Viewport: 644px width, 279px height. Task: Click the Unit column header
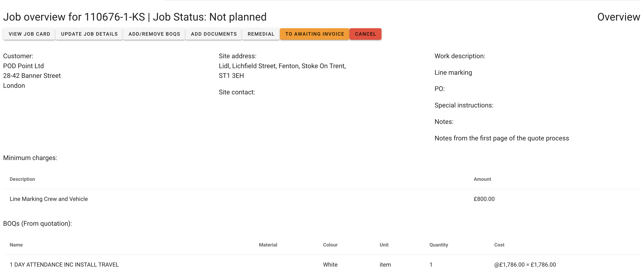tap(384, 245)
